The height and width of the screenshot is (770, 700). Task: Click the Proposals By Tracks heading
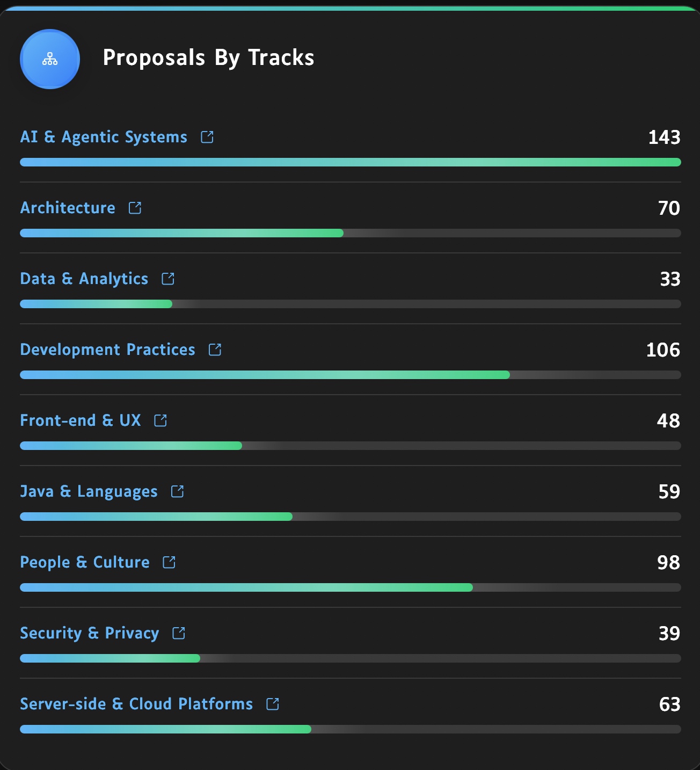208,58
